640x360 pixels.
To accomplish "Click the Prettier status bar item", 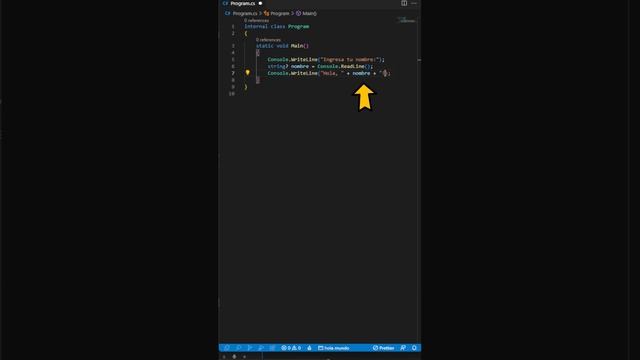I will (x=383, y=348).
